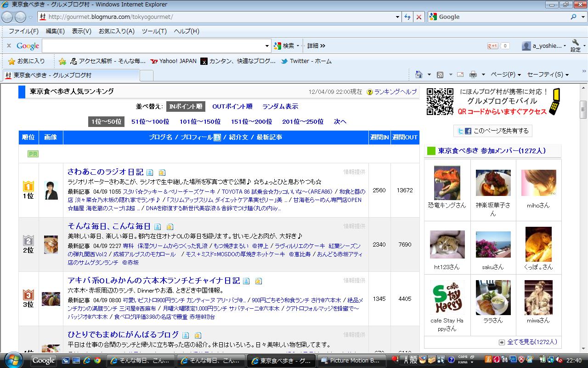This screenshot has height=368, width=588.
Task: Expand the 検索 button dropdown arrow
Action: 298,46
